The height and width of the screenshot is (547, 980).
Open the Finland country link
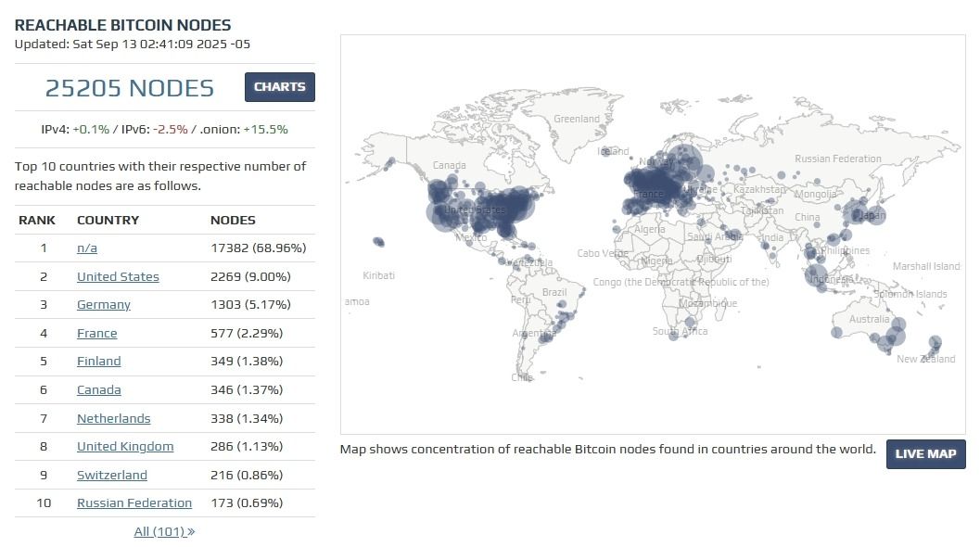coord(98,362)
